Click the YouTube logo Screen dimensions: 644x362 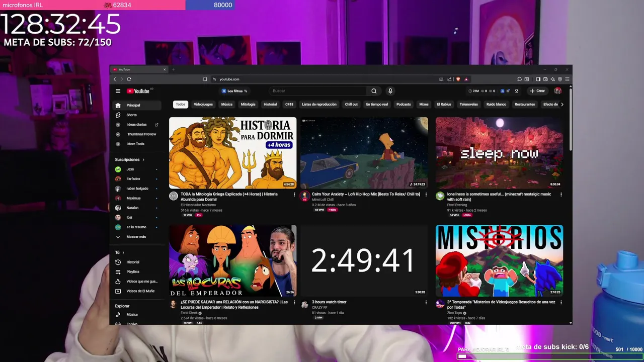click(x=138, y=91)
